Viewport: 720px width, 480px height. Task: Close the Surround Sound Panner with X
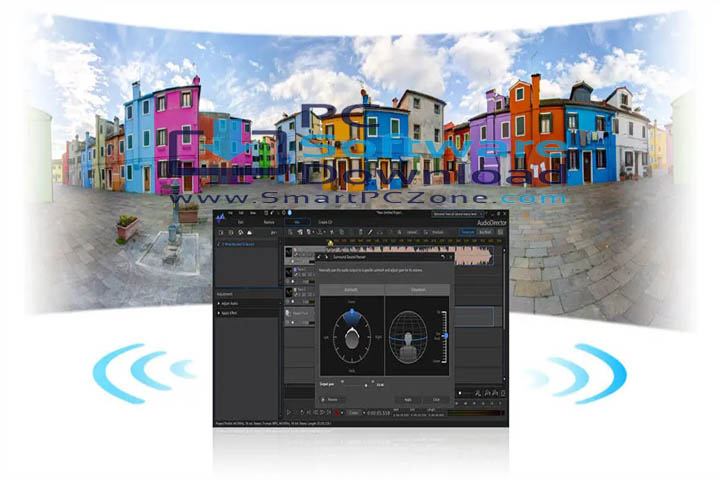[x=450, y=257]
